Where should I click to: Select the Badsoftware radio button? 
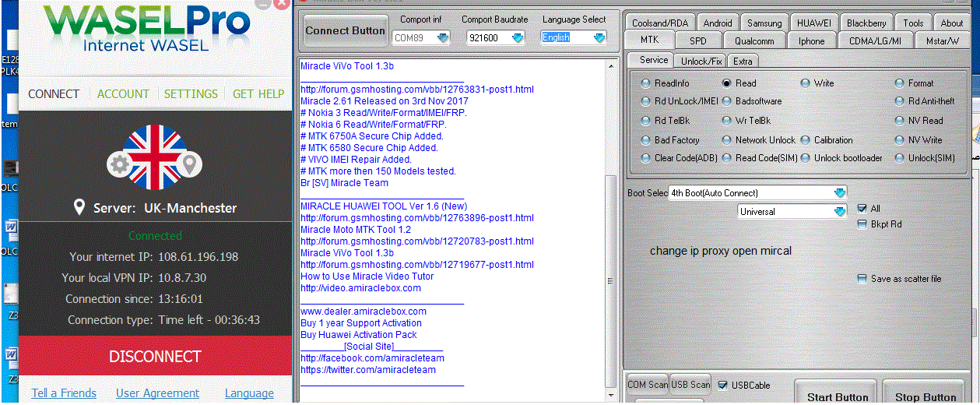click(727, 101)
